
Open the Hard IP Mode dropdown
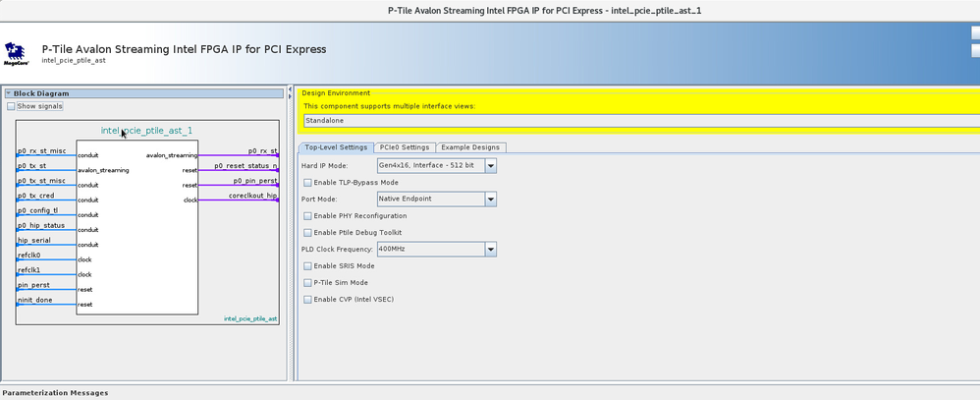[x=491, y=165]
